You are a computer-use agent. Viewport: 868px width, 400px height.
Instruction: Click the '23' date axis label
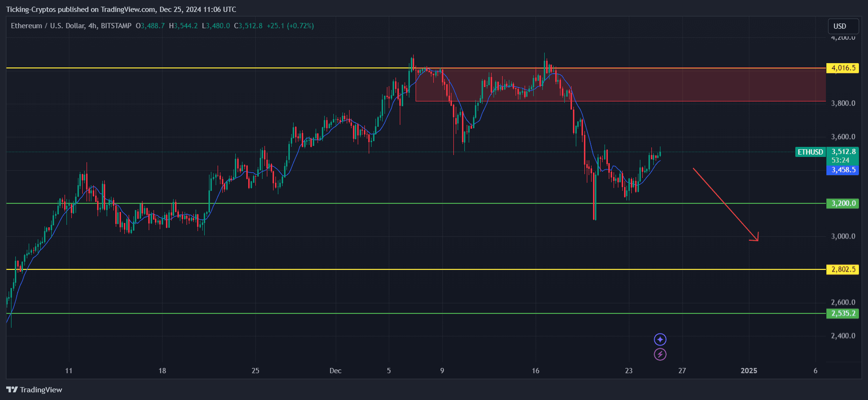point(629,371)
